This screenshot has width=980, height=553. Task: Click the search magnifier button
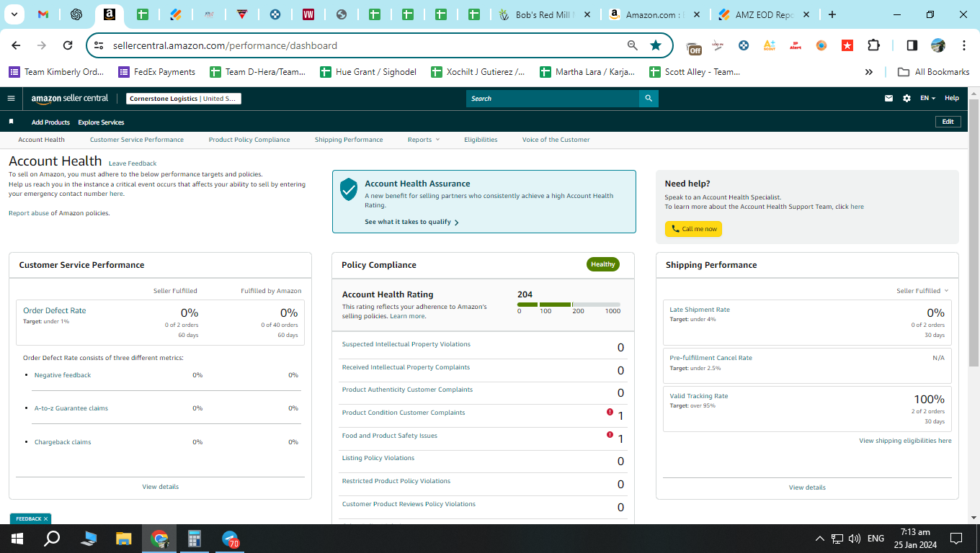tap(649, 99)
